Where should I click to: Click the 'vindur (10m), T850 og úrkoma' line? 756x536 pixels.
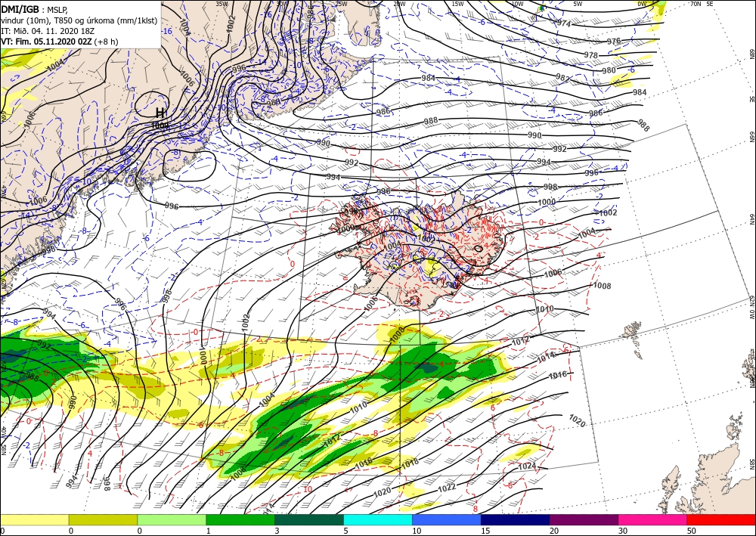[79, 20]
